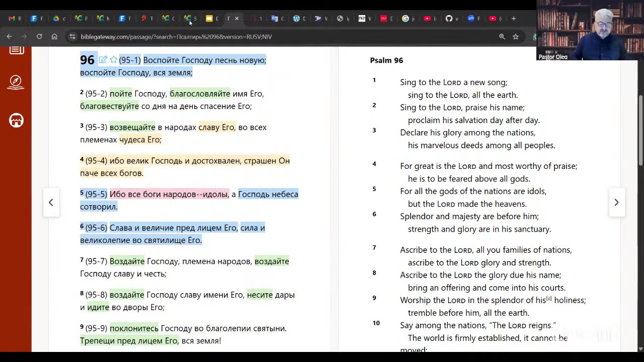Viewport: 644px width, 362px height.
Task: Click green highlighted word 'возвещайте'
Action: pyautogui.click(x=132, y=127)
